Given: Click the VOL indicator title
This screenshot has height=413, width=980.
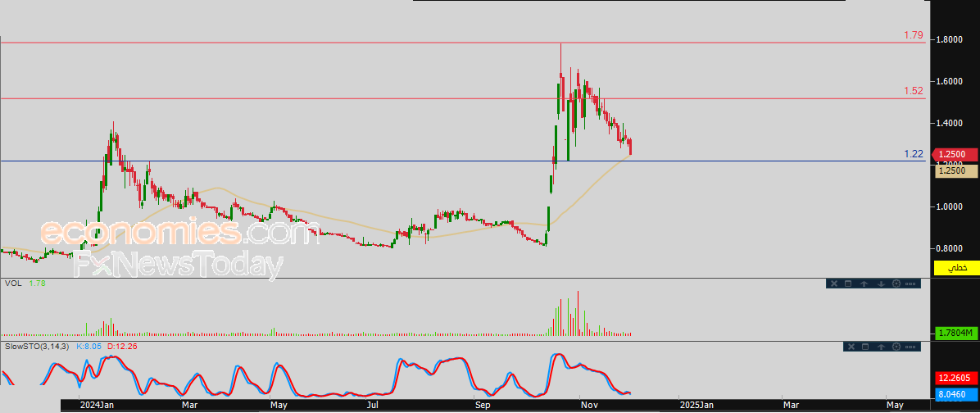Looking at the screenshot, I should 13,283.
